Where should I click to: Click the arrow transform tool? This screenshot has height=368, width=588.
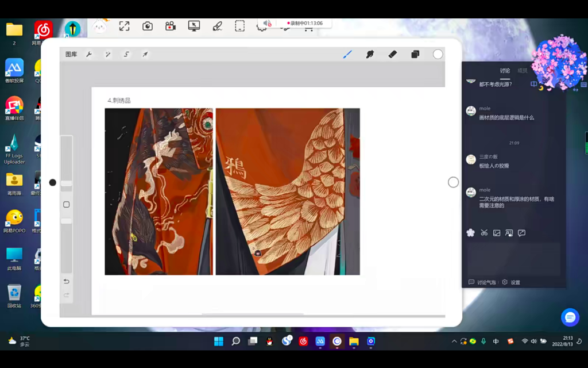(145, 54)
